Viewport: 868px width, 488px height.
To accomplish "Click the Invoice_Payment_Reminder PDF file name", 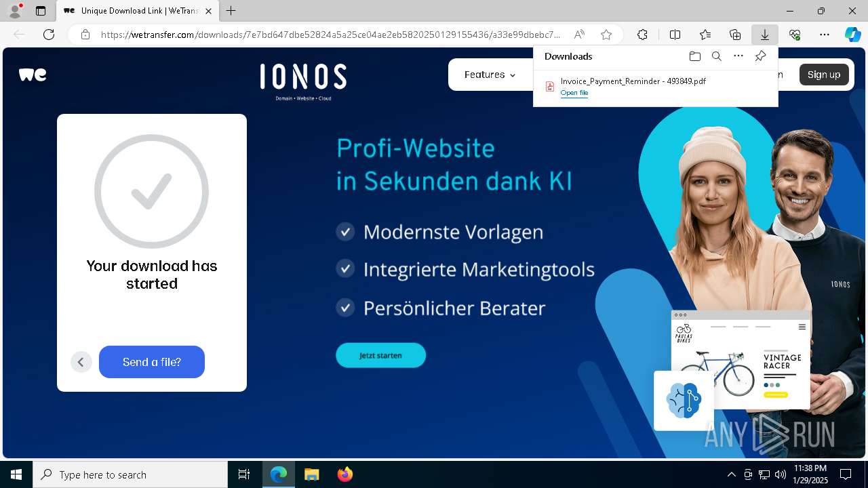I will click(x=633, y=81).
